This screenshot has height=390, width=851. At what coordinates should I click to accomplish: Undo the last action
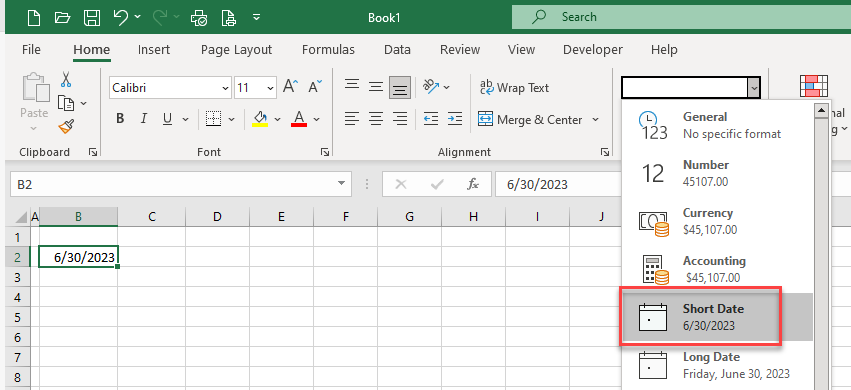(x=121, y=17)
